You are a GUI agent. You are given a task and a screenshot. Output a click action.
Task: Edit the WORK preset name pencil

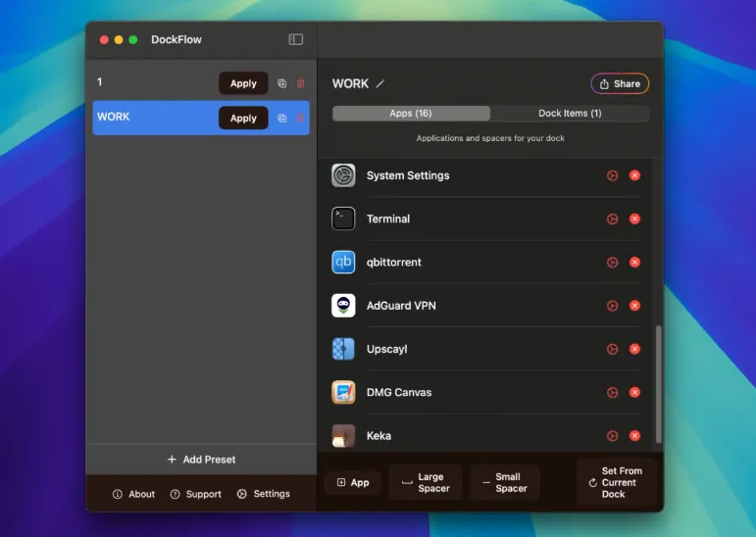pos(380,84)
